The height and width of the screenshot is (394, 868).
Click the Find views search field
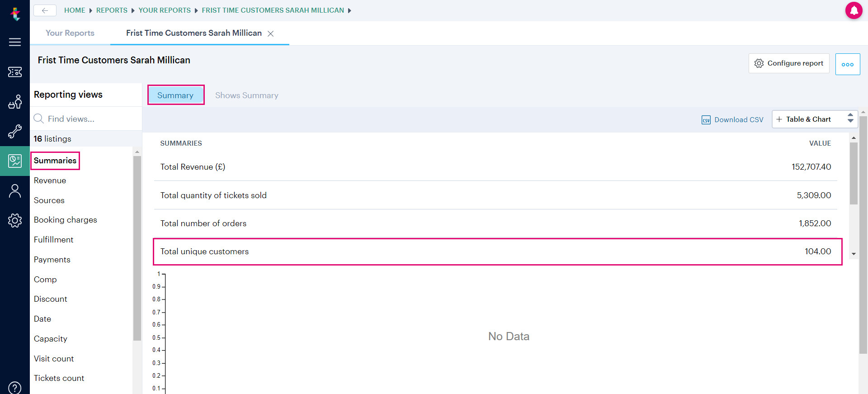pos(86,119)
